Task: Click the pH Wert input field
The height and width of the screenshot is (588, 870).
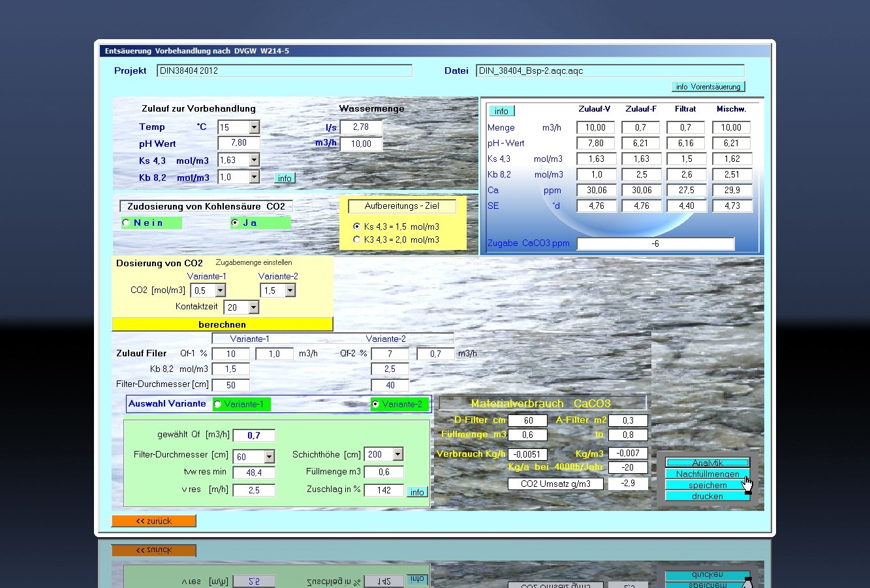Action: coord(238,143)
